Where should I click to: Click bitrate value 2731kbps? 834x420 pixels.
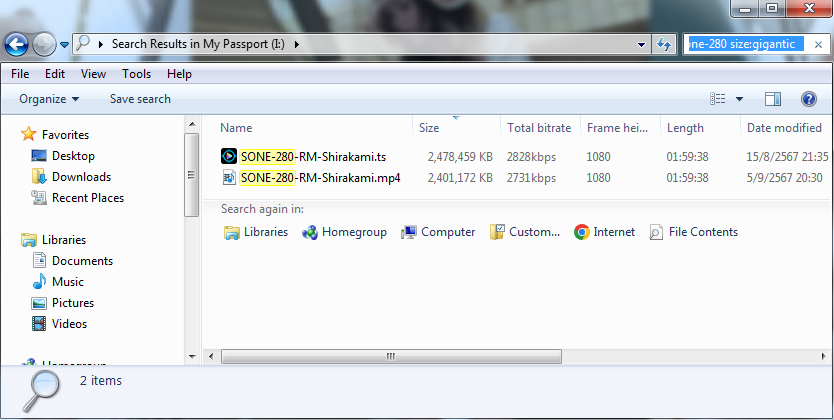click(x=531, y=178)
